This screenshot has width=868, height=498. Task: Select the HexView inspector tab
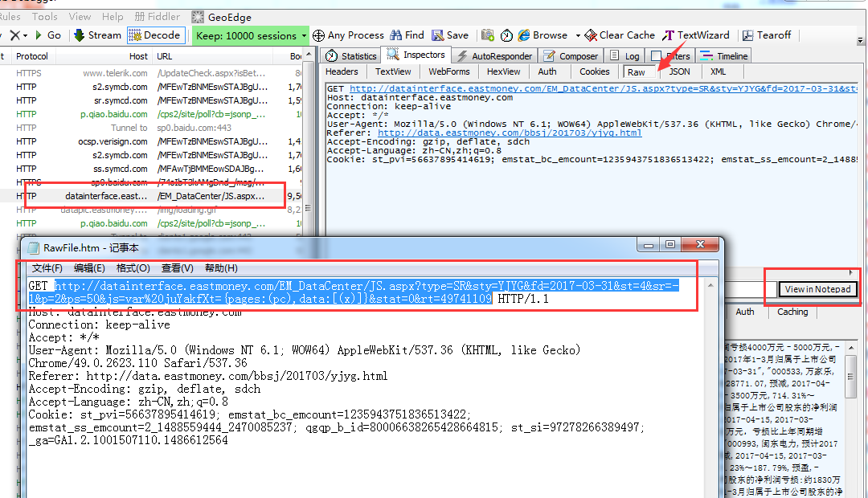(x=503, y=72)
